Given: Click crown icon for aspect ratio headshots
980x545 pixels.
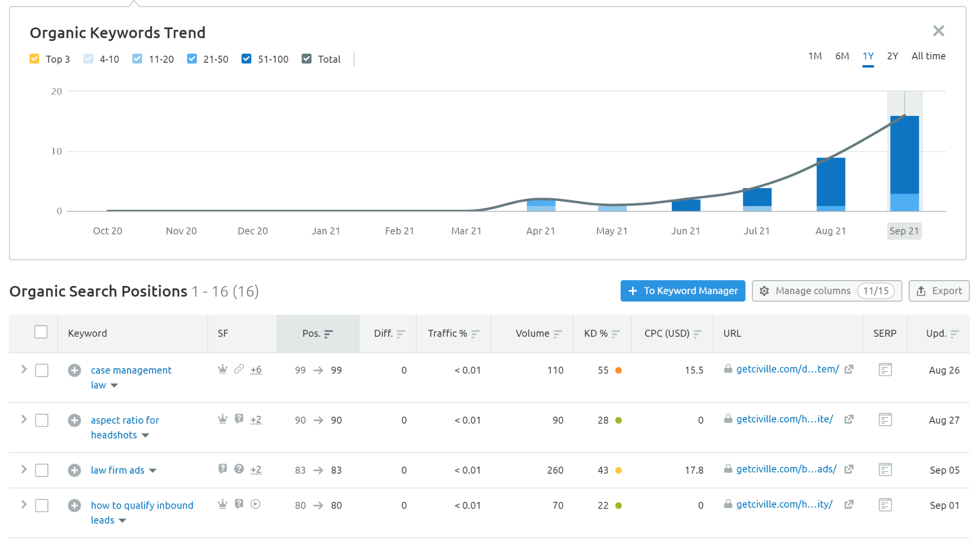Looking at the screenshot, I should click(223, 419).
